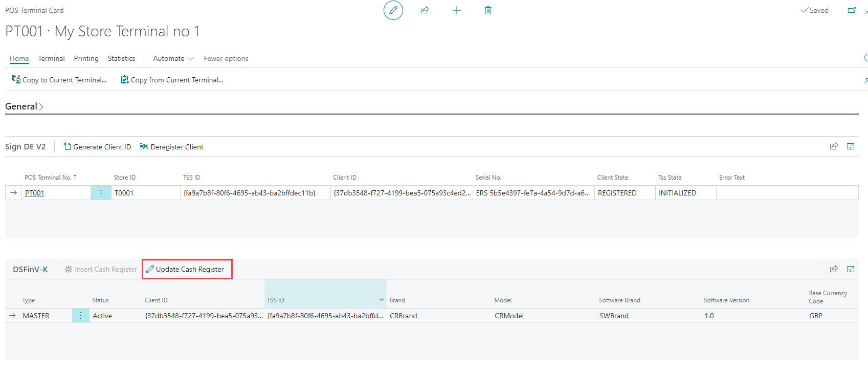This screenshot has width=868, height=374.
Task: Click Update Cash Register
Action: tap(187, 269)
